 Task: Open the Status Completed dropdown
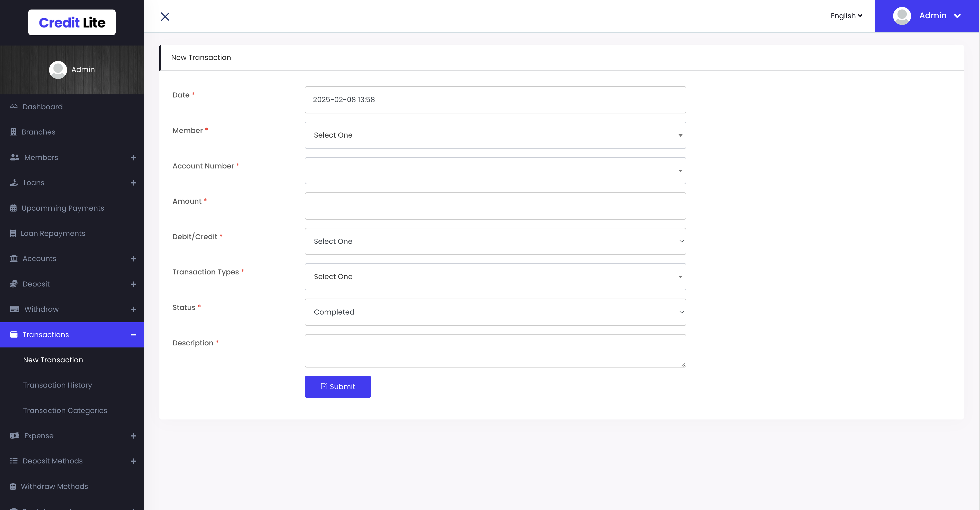(x=495, y=312)
